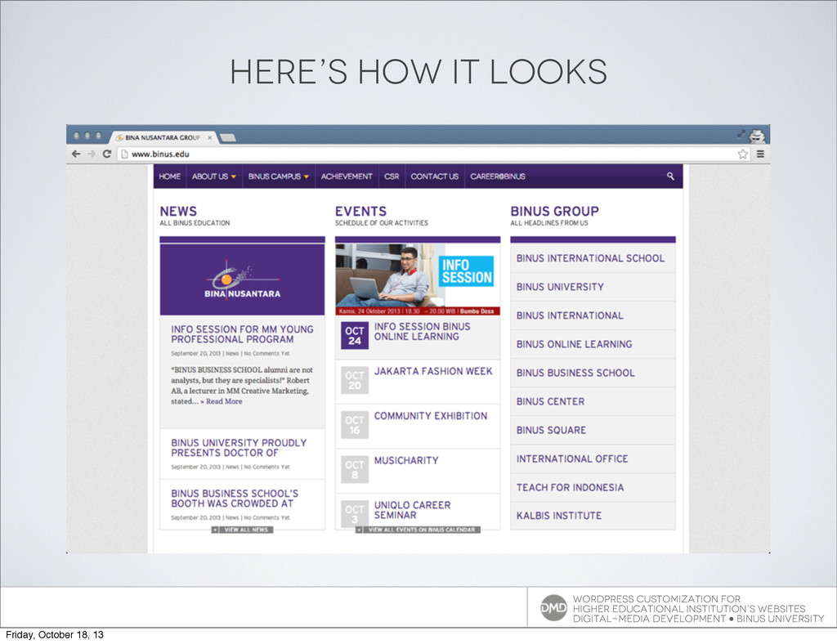Open Binus Center group link
Viewport: 837px width, 644px height.
click(593, 402)
